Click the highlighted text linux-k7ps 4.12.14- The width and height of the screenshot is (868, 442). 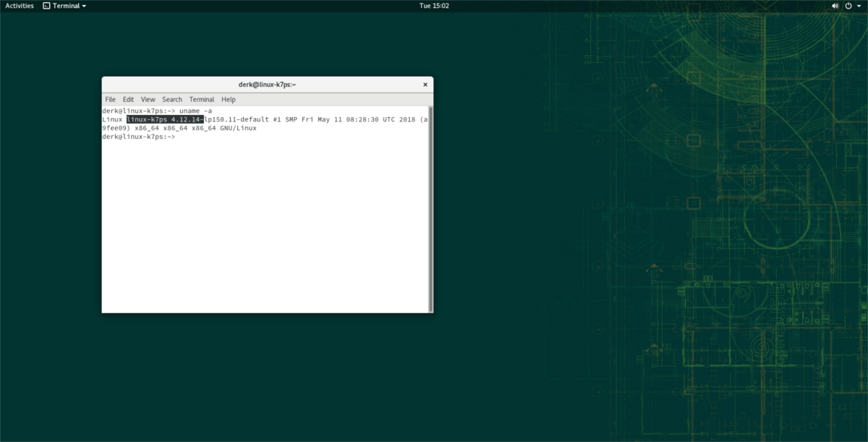pyautogui.click(x=166, y=119)
